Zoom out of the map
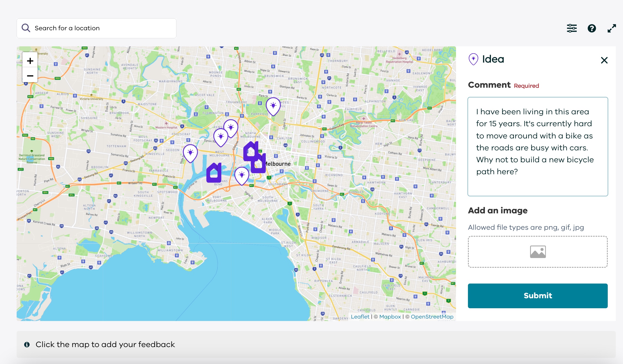This screenshot has height=364, width=623. click(x=30, y=75)
